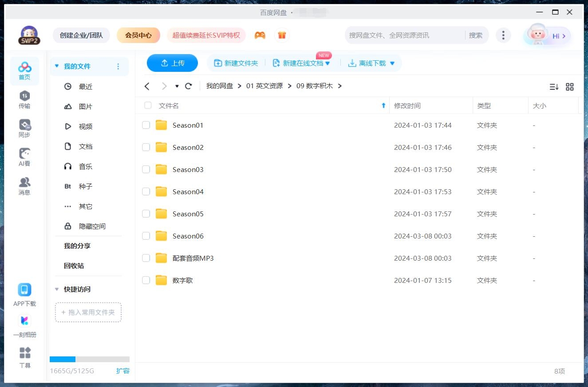
Task: Open the 配套音频MP3 folder icon
Action: (x=161, y=258)
